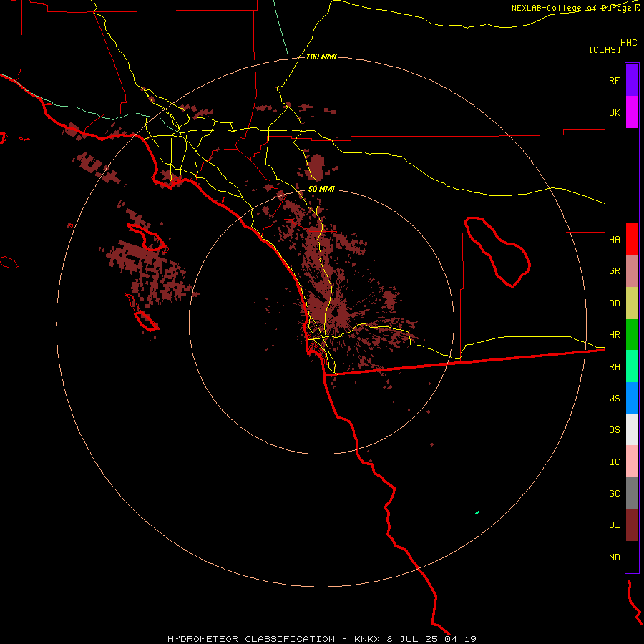The width and height of the screenshot is (644, 644).
Task: Click the GR salmon legend swatch
Action: 632,271
